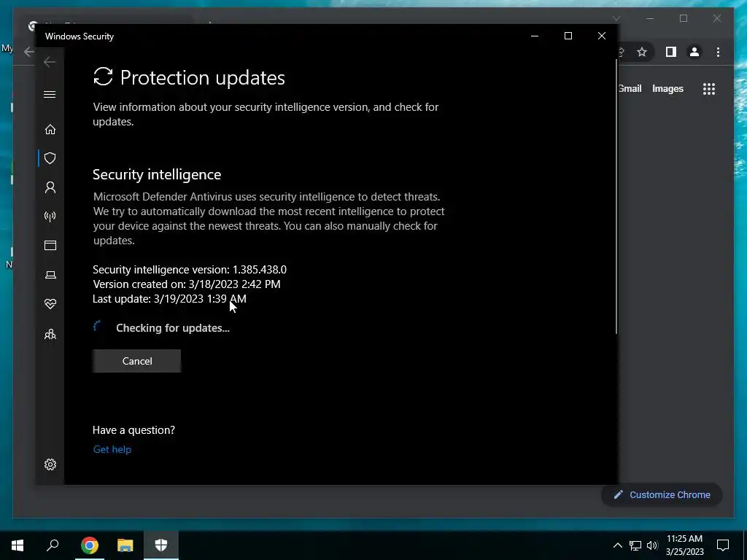Open Firewall & network protection icon
This screenshot has width=747, height=560.
[50, 217]
